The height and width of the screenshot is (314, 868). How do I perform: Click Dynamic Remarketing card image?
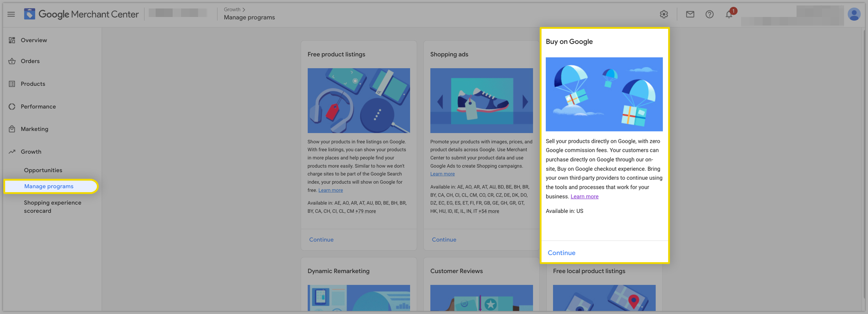pos(359,298)
